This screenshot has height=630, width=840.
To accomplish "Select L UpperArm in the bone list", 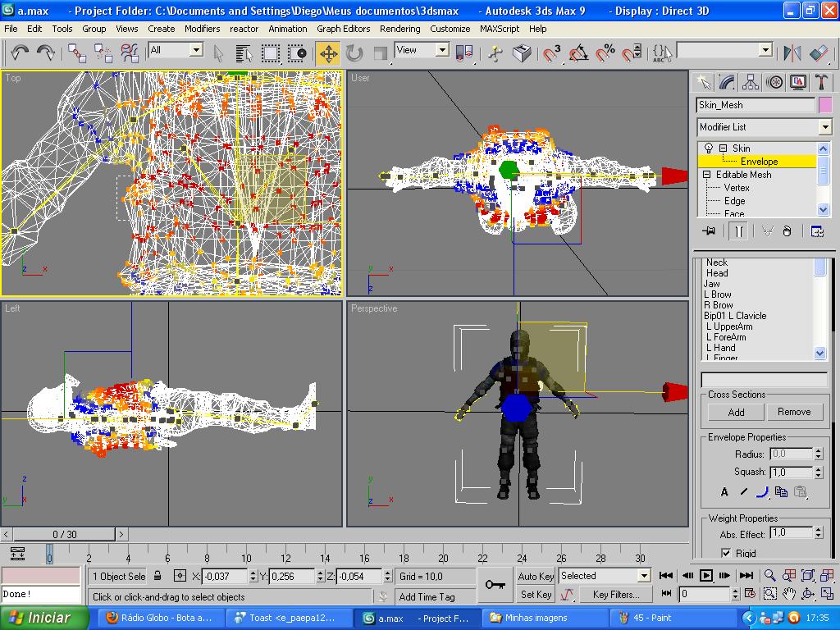I will [x=728, y=326].
